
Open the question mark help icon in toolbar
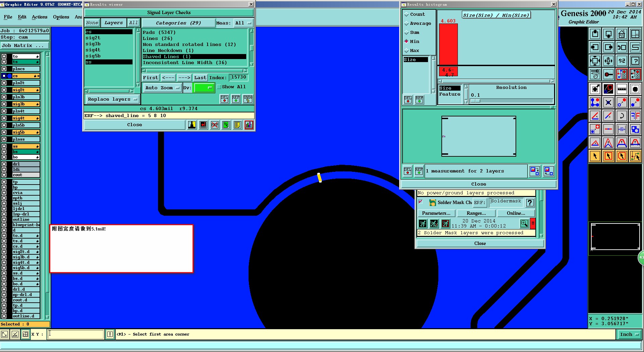tap(635, 61)
